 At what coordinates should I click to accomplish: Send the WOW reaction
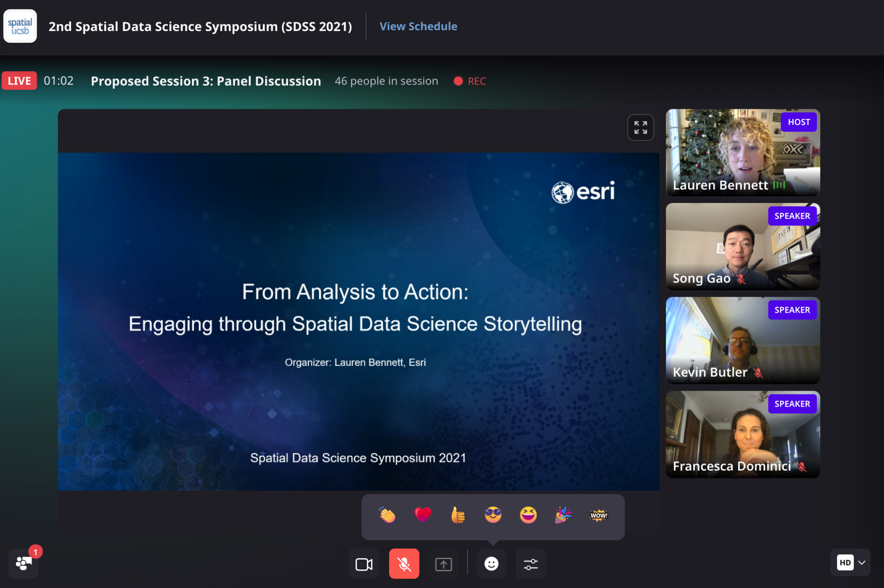tap(599, 515)
